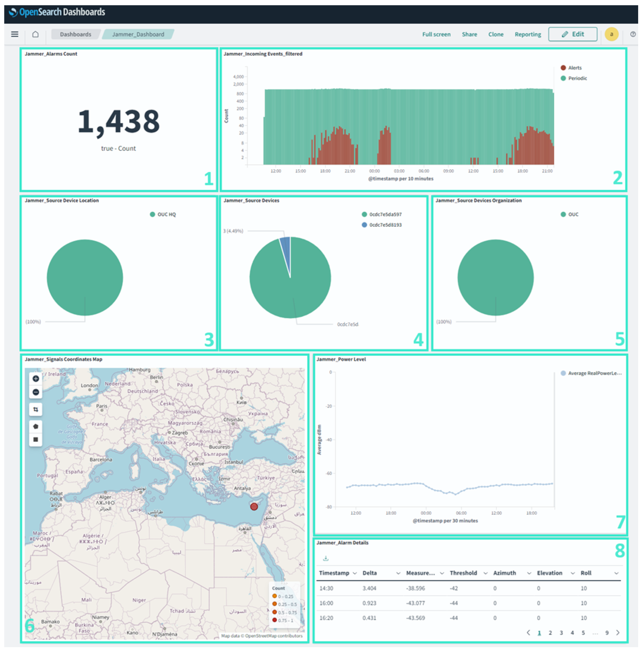The height and width of the screenshot is (654, 644).
Task: Click the Edit button
Action: 573,34
